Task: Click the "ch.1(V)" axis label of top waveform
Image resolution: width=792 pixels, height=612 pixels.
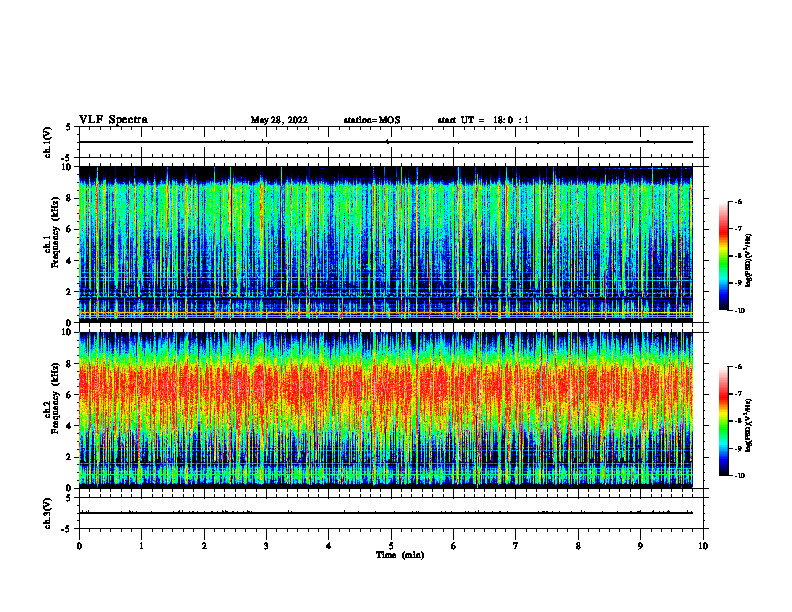Action: [47, 142]
